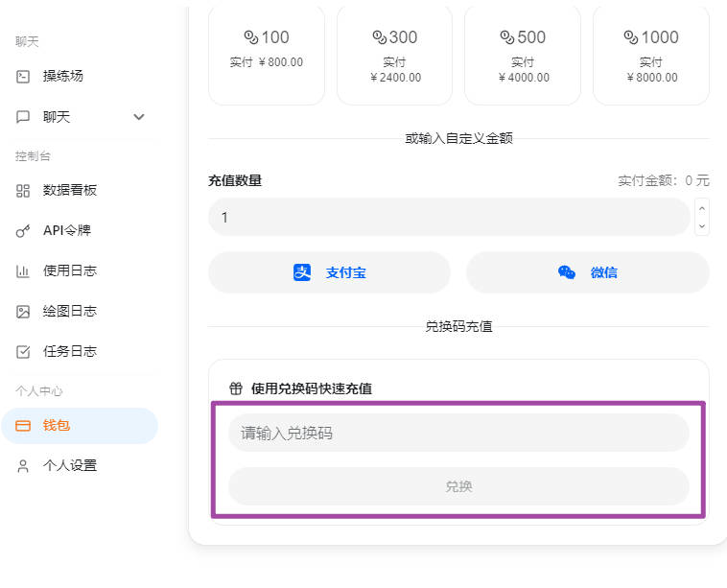This screenshot has width=727, height=588.
Task: Click the 使用日志 bar chart icon
Action: [x=23, y=271]
